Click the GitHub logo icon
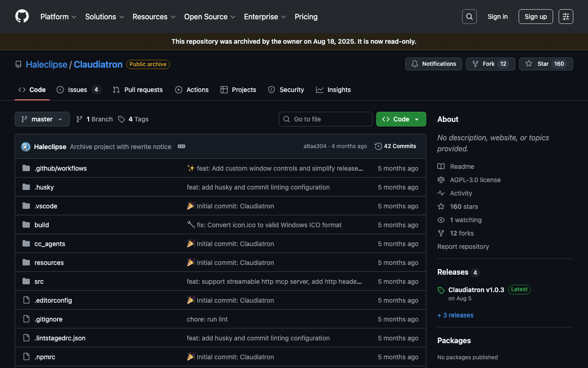The width and height of the screenshot is (588, 368). [x=22, y=17]
